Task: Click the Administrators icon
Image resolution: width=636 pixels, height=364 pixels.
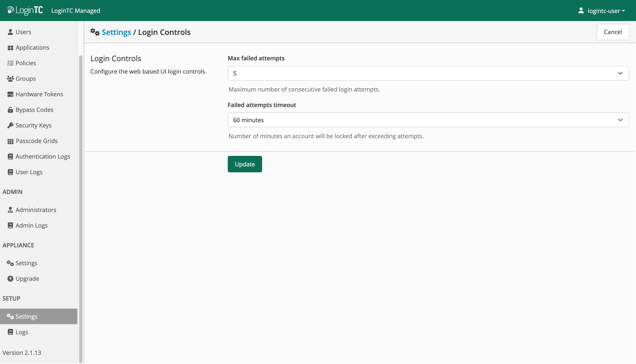Action: coord(10,210)
